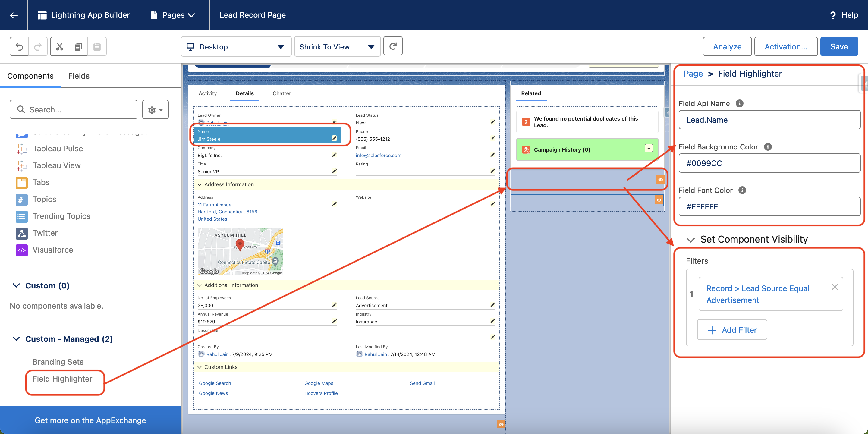The height and width of the screenshot is (434, 868).
Task: Open the Shrink To View dropdown
Action: coord(337,46)
